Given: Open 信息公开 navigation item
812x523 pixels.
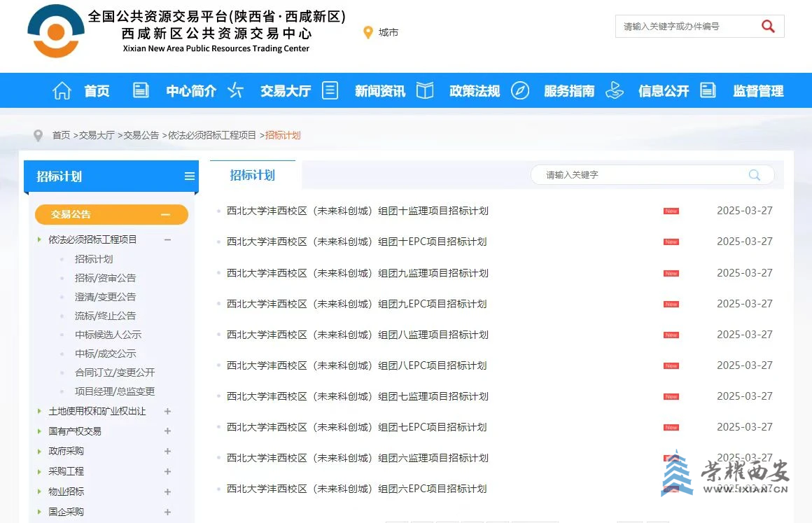Looking at the screenshot, I should [x=664, y=91].
